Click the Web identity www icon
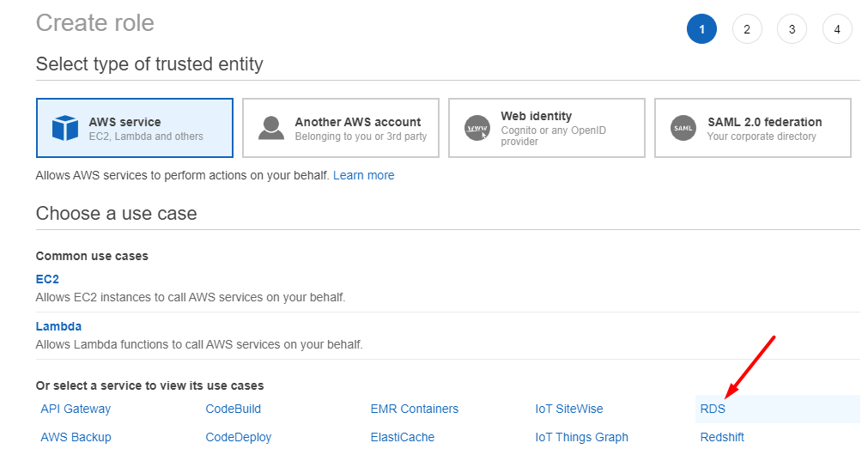Viewport: 868px width, 449px height. pos(477,128)
